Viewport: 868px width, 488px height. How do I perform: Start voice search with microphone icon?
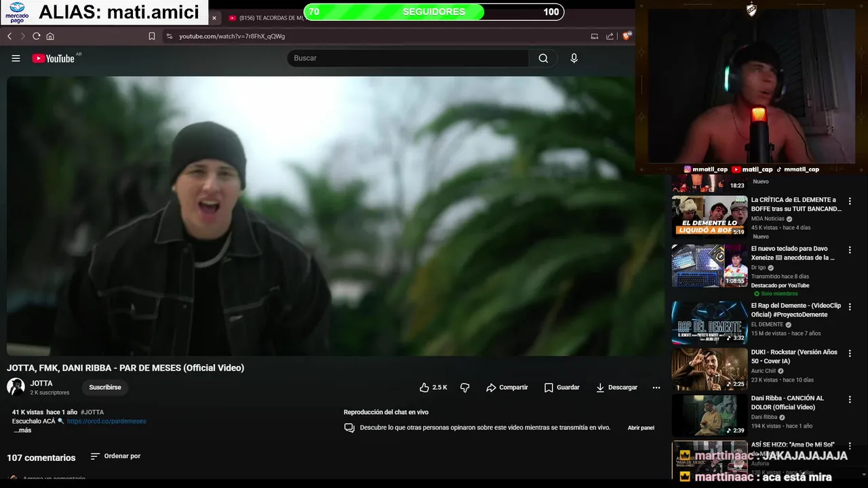(574, 58)
